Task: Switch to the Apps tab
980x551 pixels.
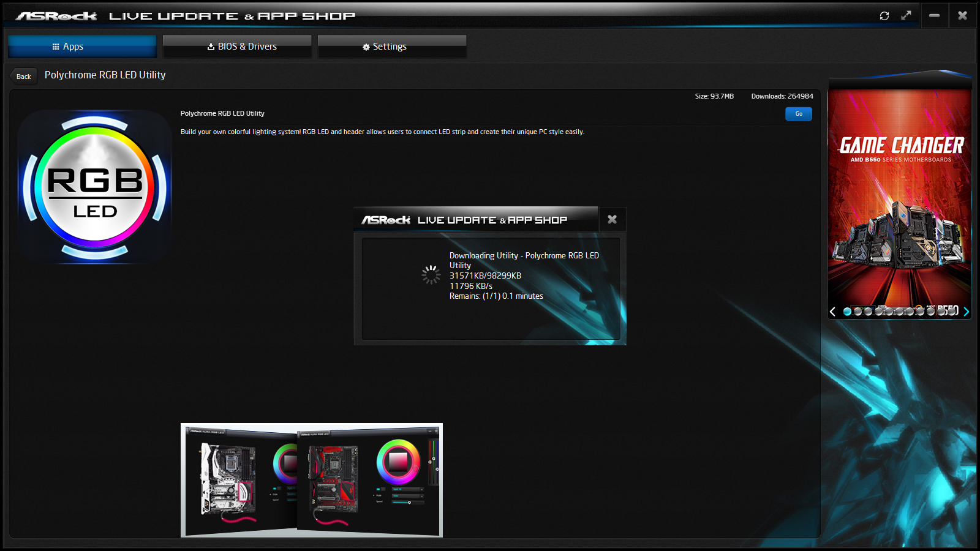Action: click(82, 47)
